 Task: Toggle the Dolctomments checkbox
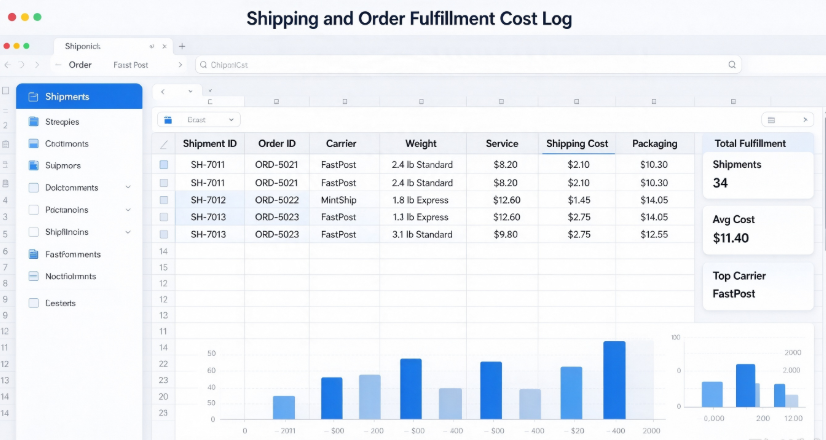[x=34, y=188]
